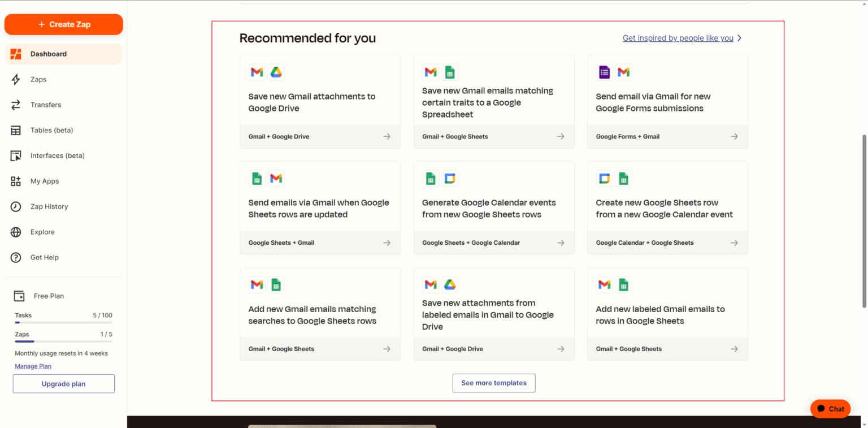The width and height of the screenshot is (868, 428).
Task: Click the Google Sheets icon on the spreadsheet template
Action: pos(450,72)
